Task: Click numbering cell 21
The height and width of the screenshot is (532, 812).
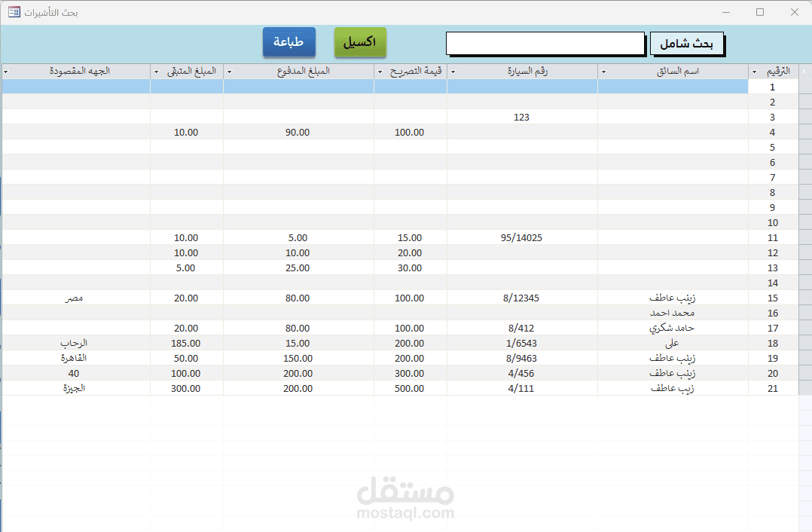Action: click(x=773, y=388)
